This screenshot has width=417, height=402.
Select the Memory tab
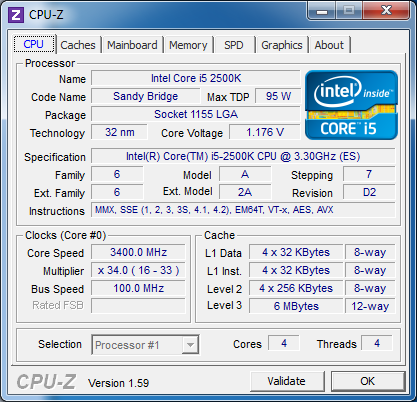[x=188, y=45]
